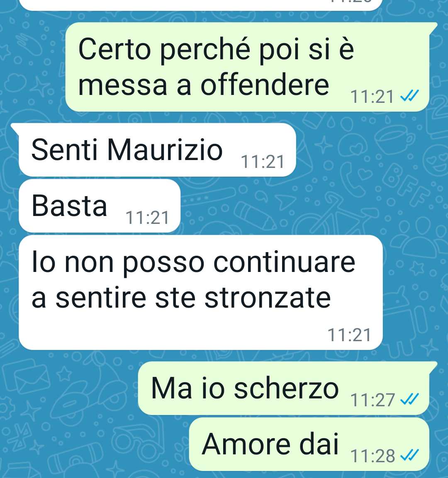The width and height of the screenshot is (448, 478).
Task: Click the word 'offendere' in the sent message
Action: [265, 85]
